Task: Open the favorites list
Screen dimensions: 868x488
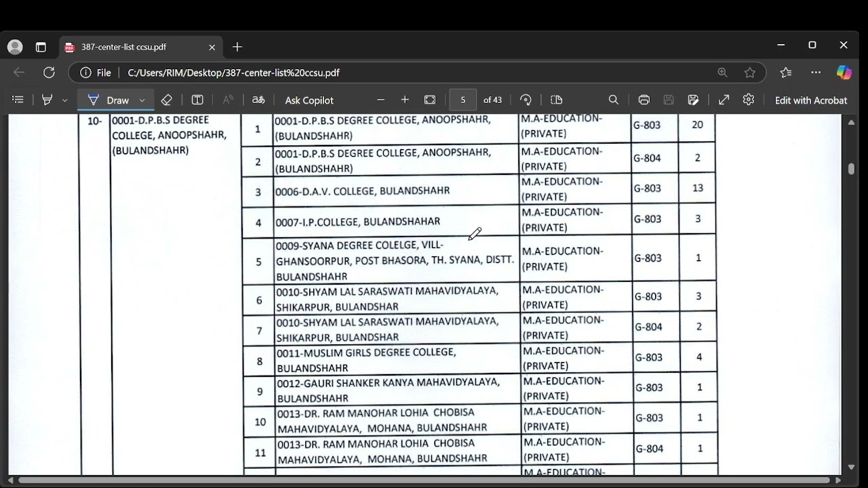Action: point(786,73)
